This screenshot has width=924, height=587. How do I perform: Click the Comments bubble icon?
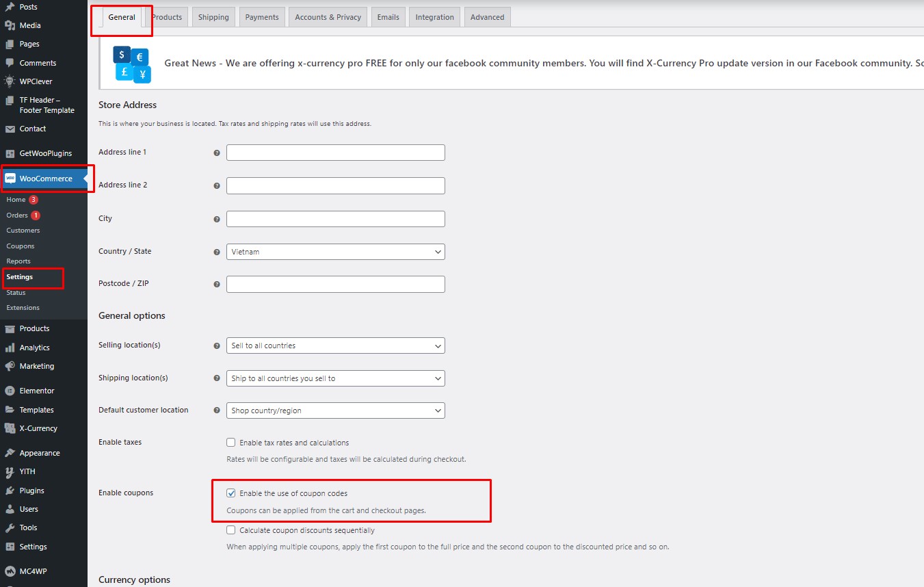coord(10,63)
